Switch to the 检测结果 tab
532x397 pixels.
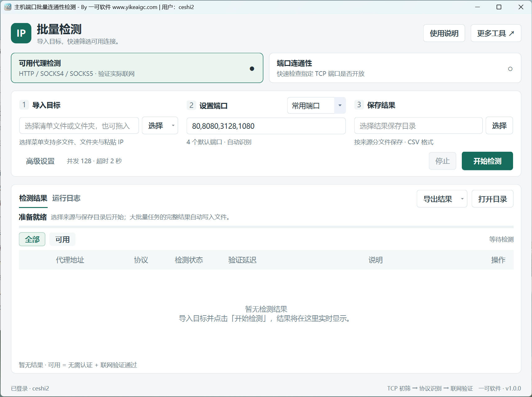pos(33,198)
